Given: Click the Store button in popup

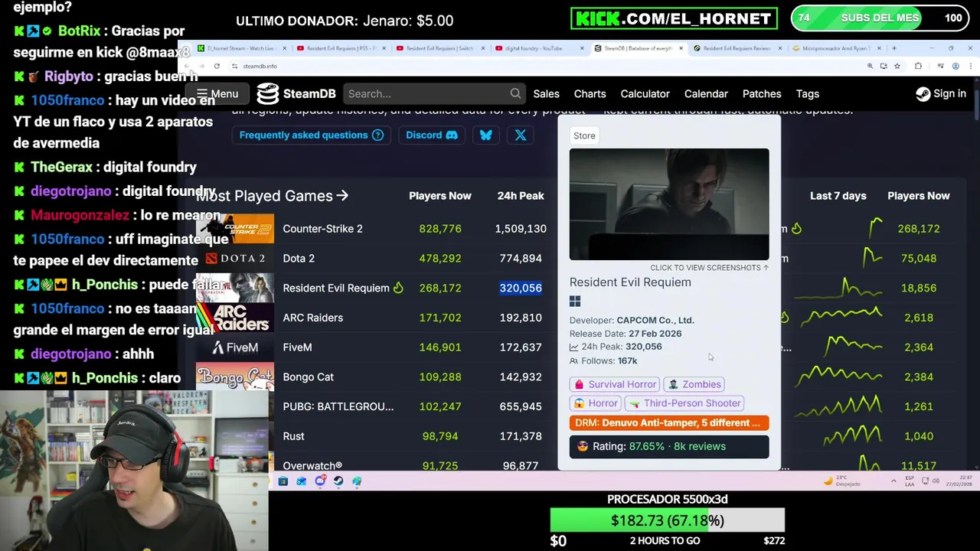Looking at the screenshot, I should tap(584, 135).
